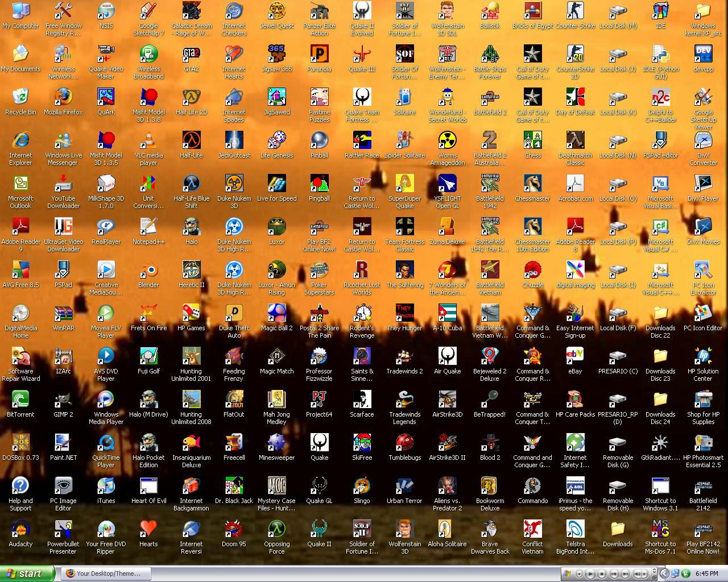Open the Recycle Bin
The width and height of the screenshot is (728, 582).
tap(20, 98)
